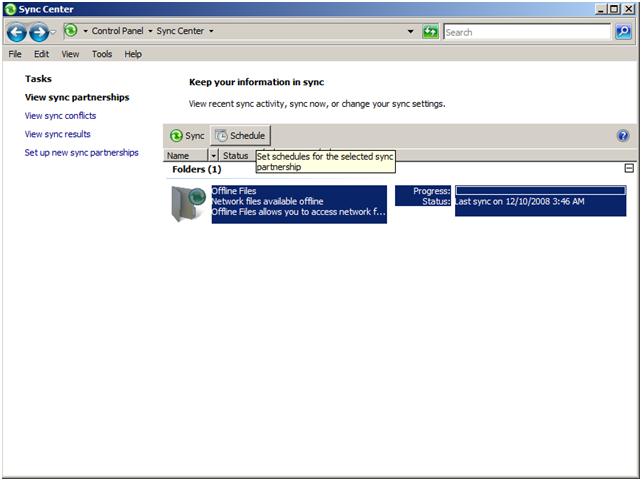Viewport: 642px width, 481px height.
Task: Click the green Sync toolbar icon
Action: click(x=176, y=135)
